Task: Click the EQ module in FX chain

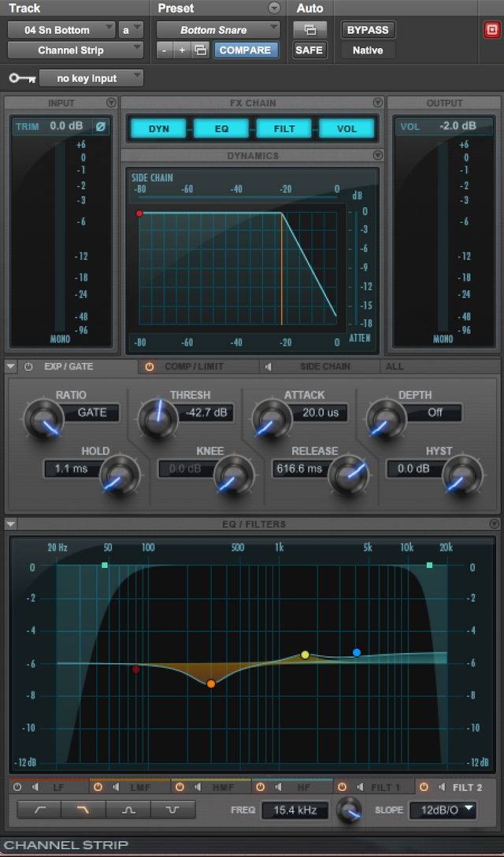Action: click(x=221, y=129)
